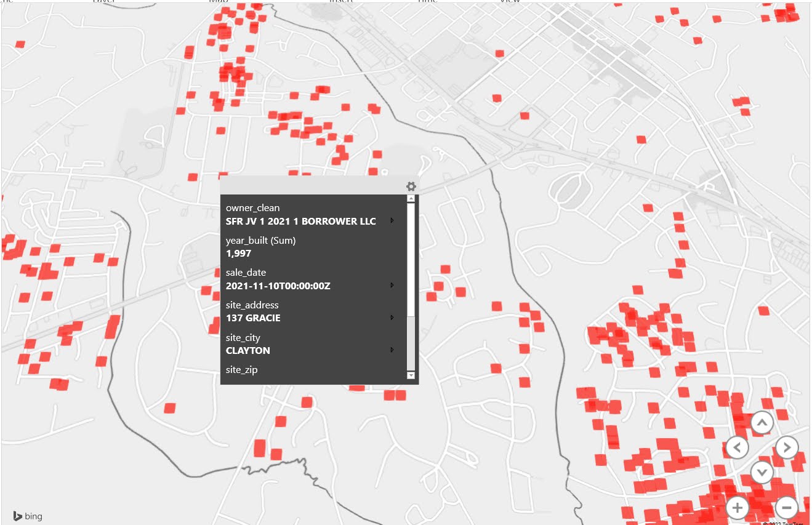Click the "year_built (Sum)" field label
Screen dimensions: 812x525
(261, 241)
